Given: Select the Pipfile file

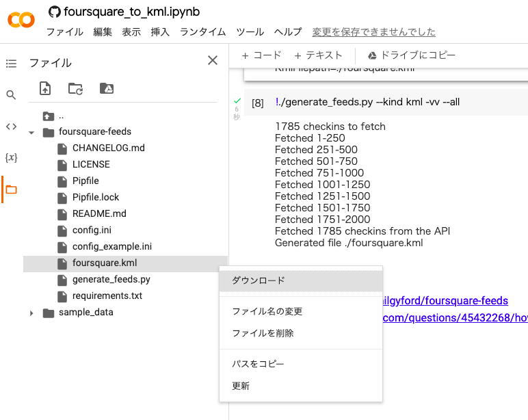Looking at the screenshot, I should (85, 181).
